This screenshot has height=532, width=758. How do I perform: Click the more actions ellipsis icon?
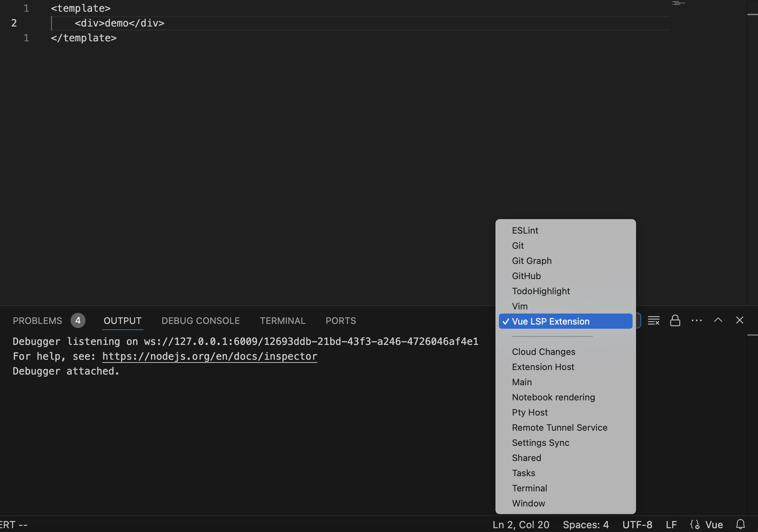(x=696, y=320)
